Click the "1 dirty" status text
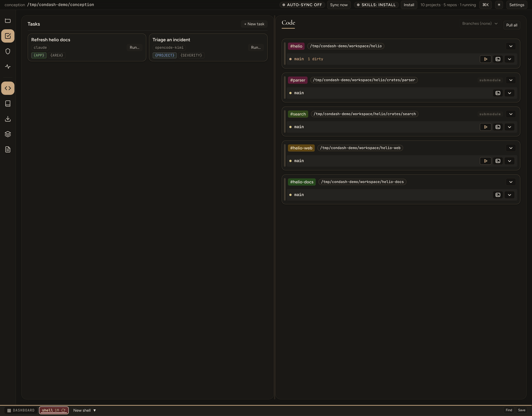The width and height of the screenshot is (532, 416). (x=315, y=59)
